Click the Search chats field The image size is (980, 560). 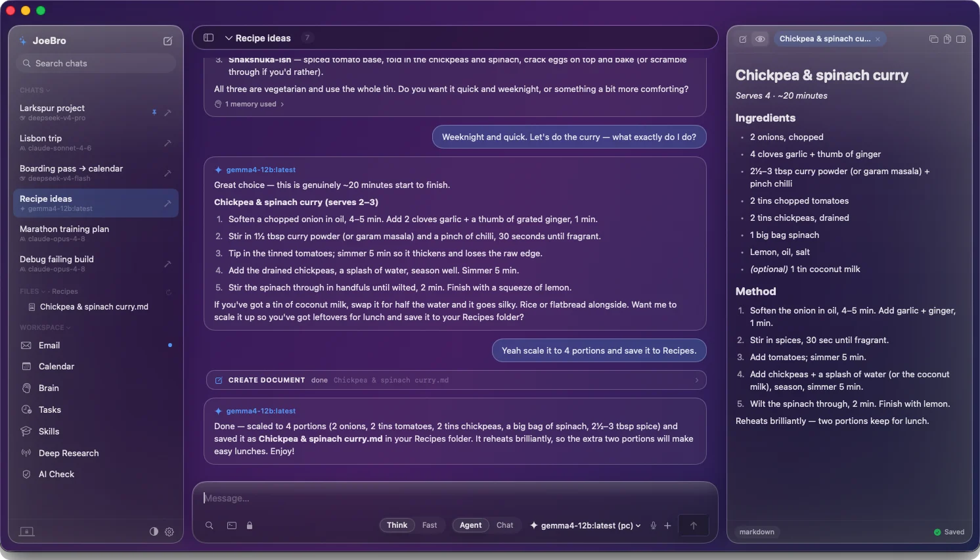(x=96, y=63)
